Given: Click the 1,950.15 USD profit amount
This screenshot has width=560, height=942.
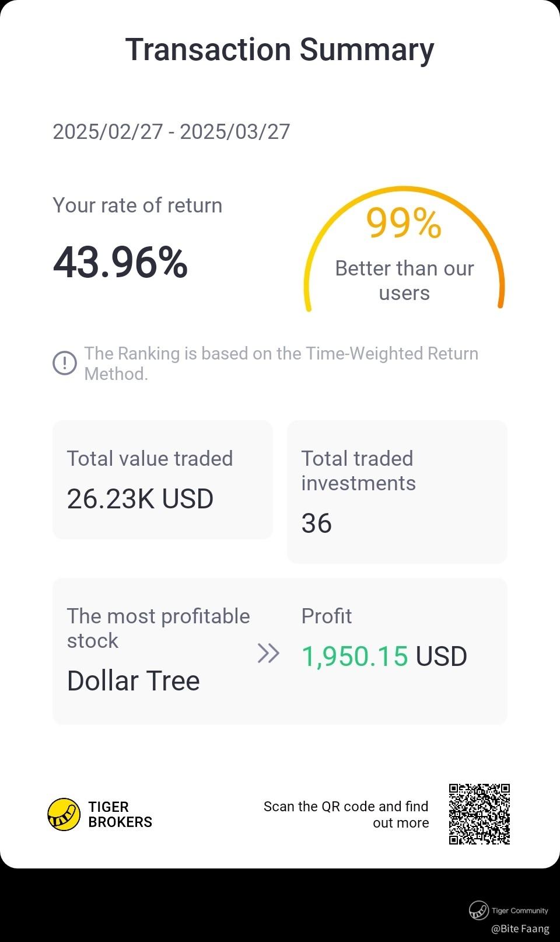Looking at the screenshot, I should coord(384,656).
